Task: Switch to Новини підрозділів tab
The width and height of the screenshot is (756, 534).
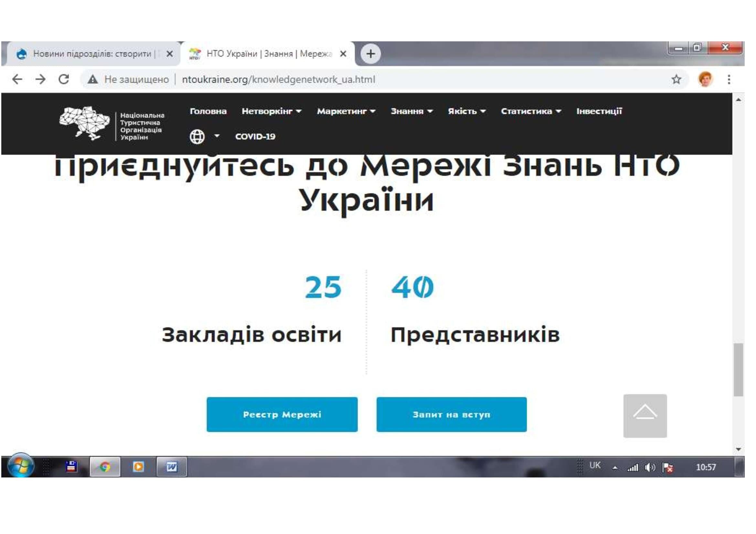Action: [x=92, y=54]
